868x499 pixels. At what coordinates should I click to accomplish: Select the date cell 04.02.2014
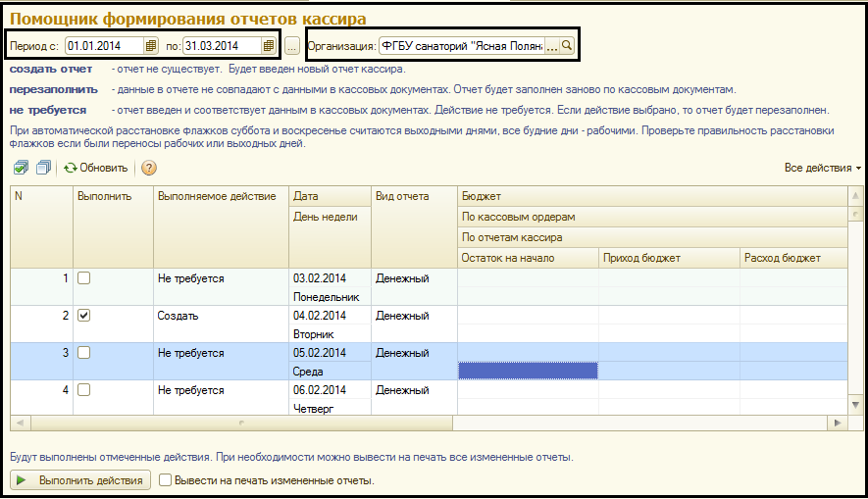tap(330, 316)
